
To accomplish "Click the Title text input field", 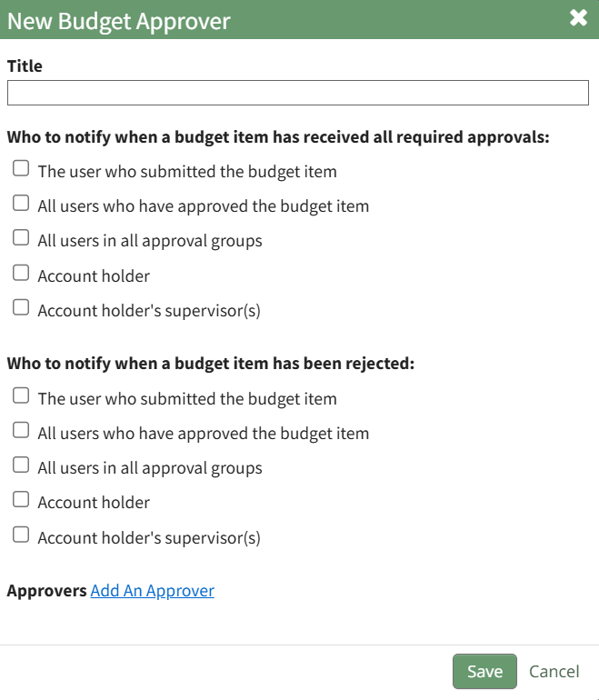I will pos(298,93).
